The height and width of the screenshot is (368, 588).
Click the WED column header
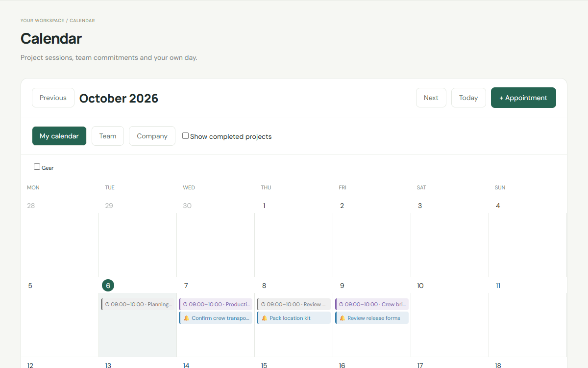[x=189, y=187]
